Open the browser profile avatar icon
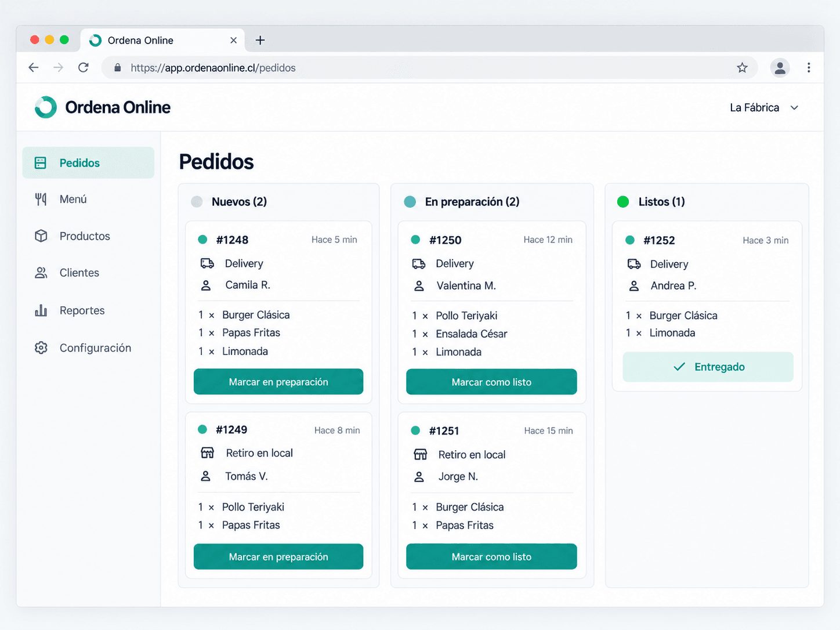This screenshot has height=630, width=840. (x=780, y=68)
